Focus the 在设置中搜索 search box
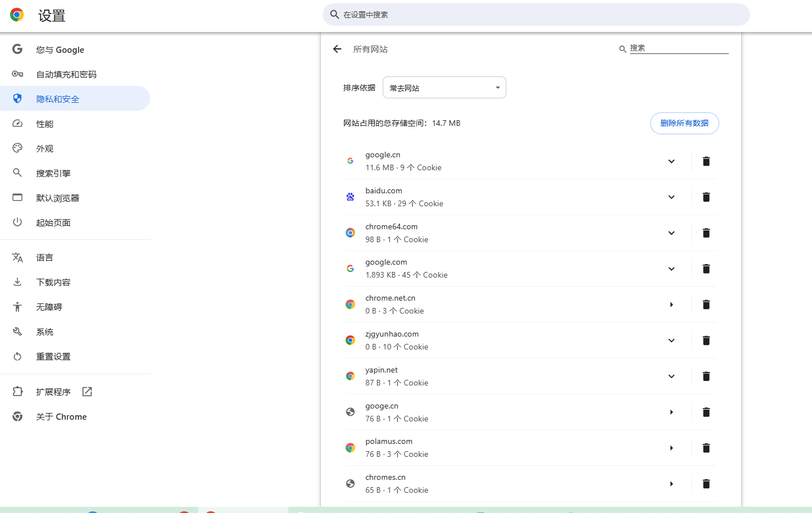812x513 pixels. [536, 15]
